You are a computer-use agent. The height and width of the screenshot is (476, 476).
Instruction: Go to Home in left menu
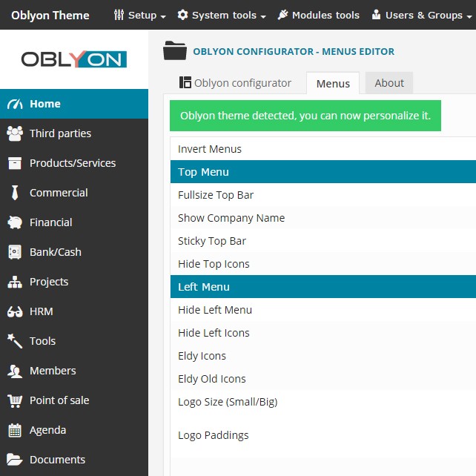point(74,104)
